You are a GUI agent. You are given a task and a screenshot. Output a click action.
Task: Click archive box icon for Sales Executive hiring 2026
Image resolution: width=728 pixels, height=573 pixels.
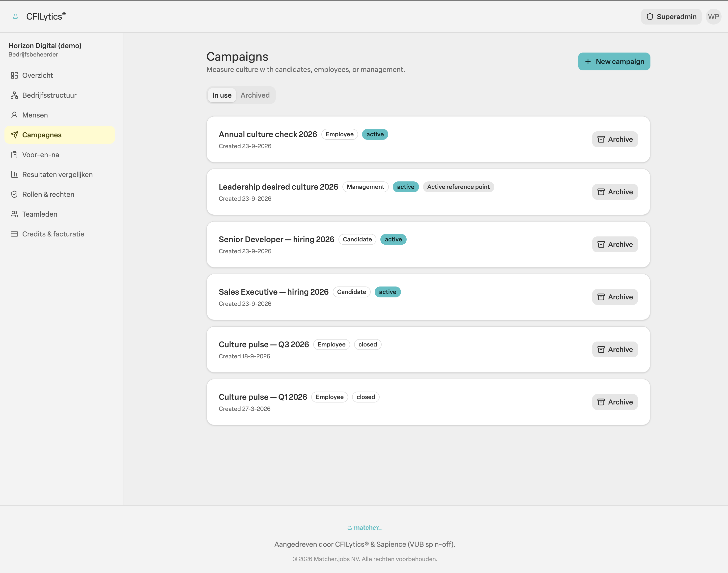tap(601, 297)
